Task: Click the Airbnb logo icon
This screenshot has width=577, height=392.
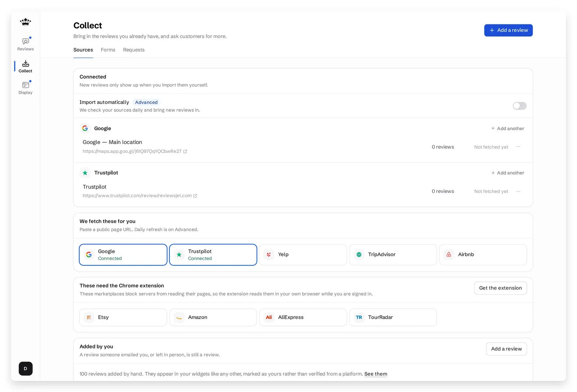Action: (449, 255)
